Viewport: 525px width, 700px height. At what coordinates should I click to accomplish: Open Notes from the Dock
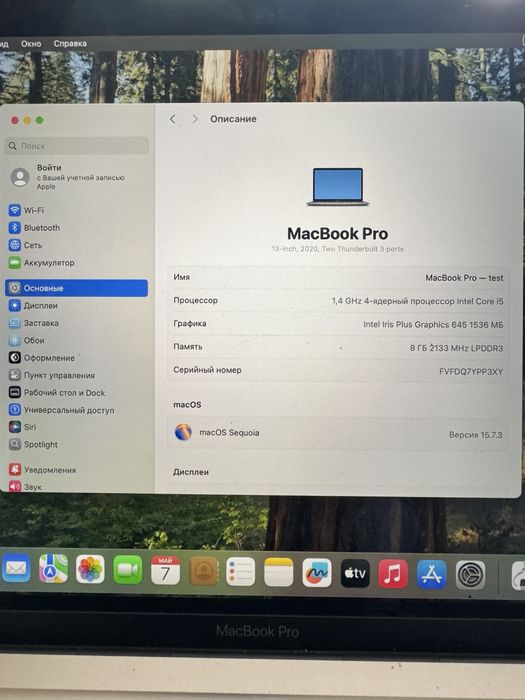[279, 572]
